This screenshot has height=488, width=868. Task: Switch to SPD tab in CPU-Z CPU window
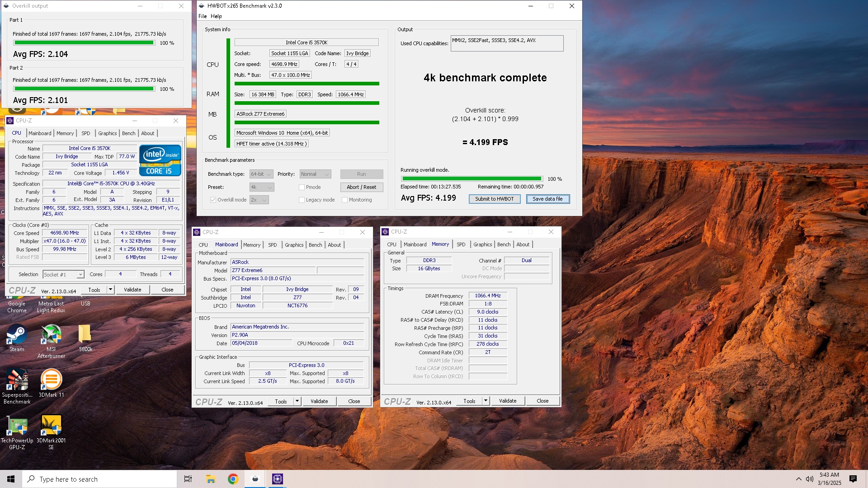85,133
